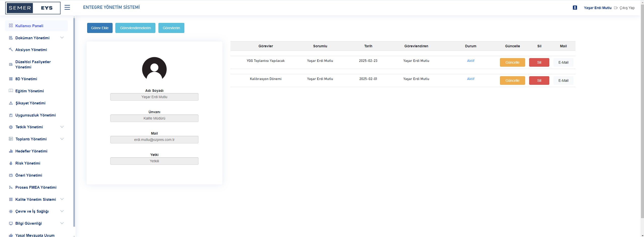
Task: Click the Şikayet Yönetimi warning icon
Action: 11,103
